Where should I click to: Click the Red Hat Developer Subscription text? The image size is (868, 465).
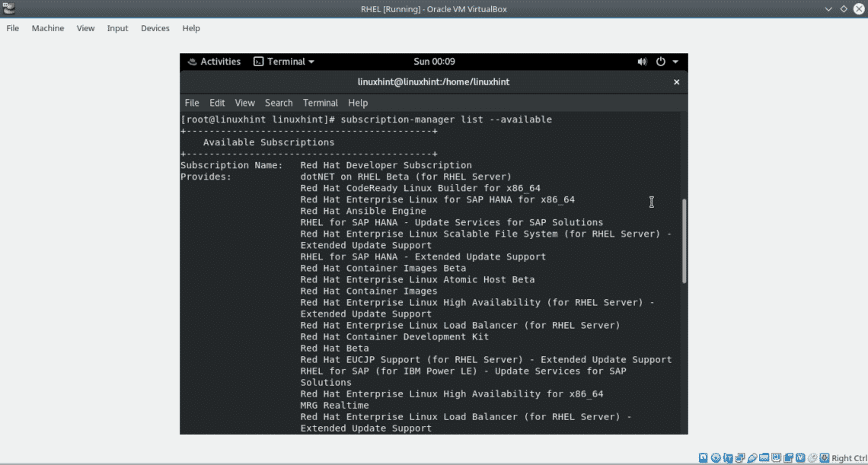[386, 165]
